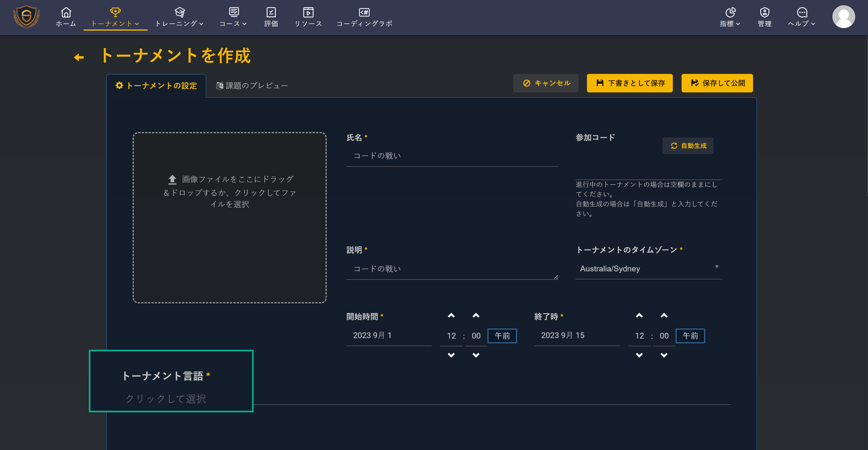Open the Australia/Sydney timezone dropdown

pos(649,269)
